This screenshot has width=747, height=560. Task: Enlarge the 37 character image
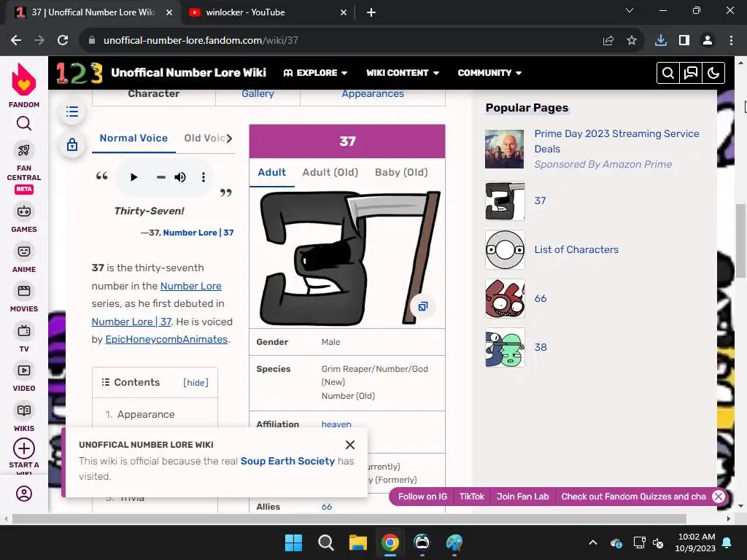click(422, 306)
